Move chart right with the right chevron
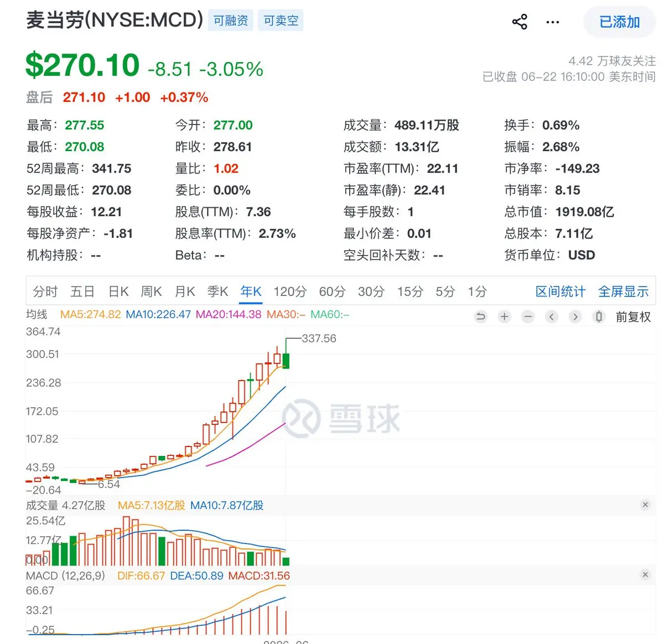The width and height of the screenshot is (664, 644). pyautogui.click(x=575, y=316)
